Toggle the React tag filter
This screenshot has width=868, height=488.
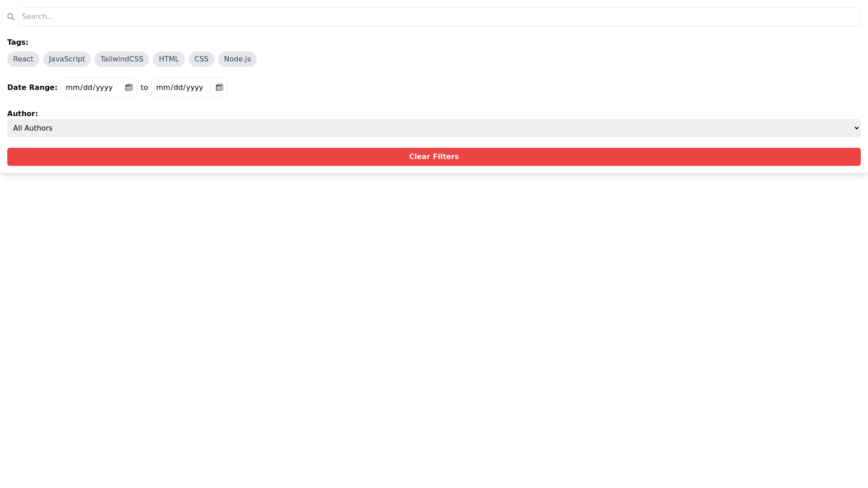click(x=23, y=59)
